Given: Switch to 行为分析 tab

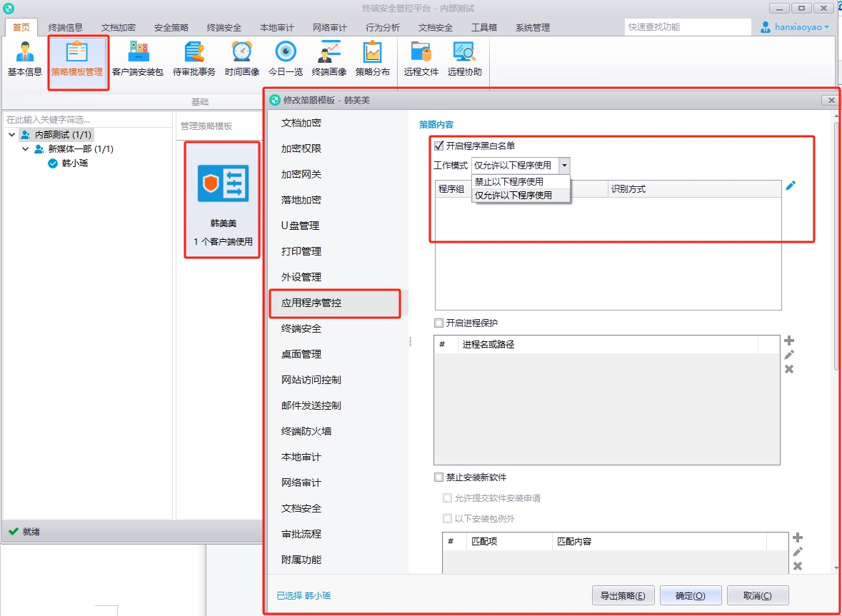Looking at the screenshot, I should (x=383, y=27).
